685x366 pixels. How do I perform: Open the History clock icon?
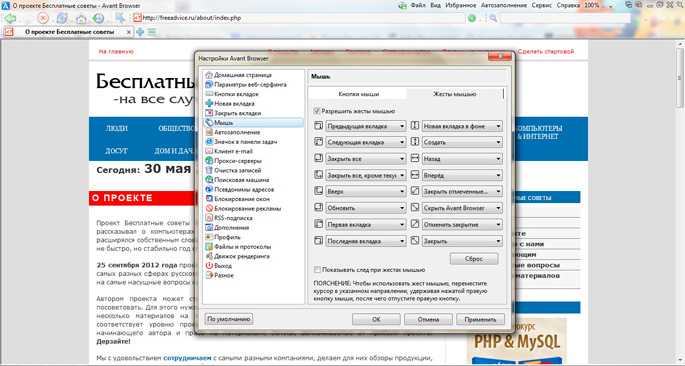pos(98,18)
